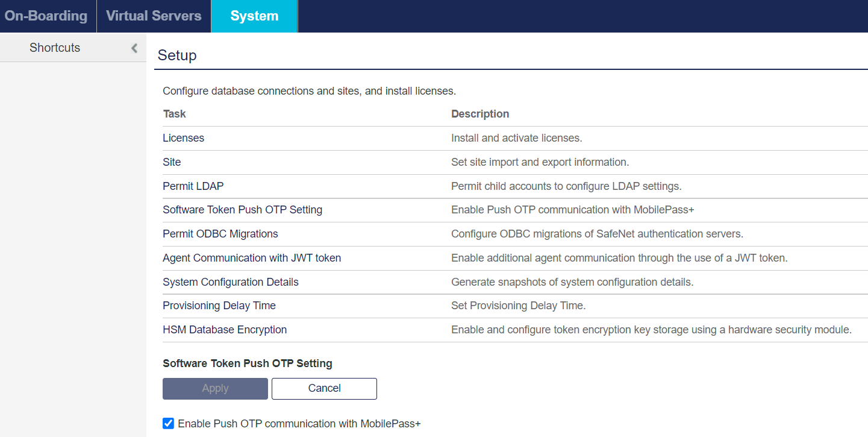
Task: Collapse the Shortcuts sidebar panel
Action: click(134, 48)
